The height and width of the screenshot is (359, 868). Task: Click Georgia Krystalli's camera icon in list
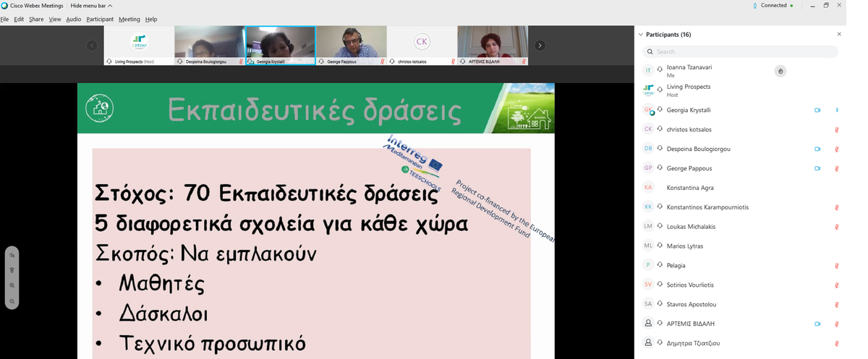(817, 110)
